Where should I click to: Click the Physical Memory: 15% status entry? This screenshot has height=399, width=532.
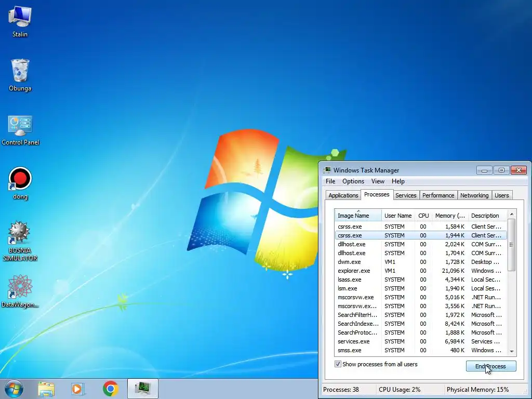click(x=477, y=390)
